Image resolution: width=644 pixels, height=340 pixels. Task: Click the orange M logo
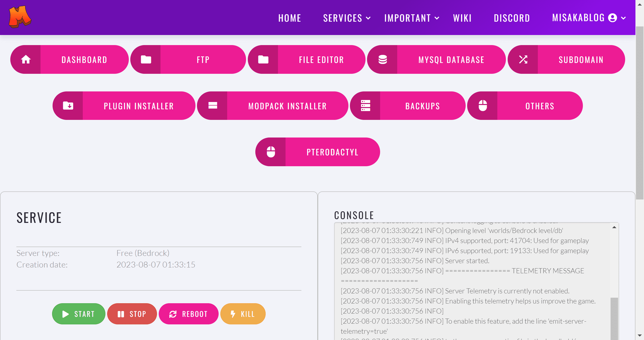click(20, 17)
